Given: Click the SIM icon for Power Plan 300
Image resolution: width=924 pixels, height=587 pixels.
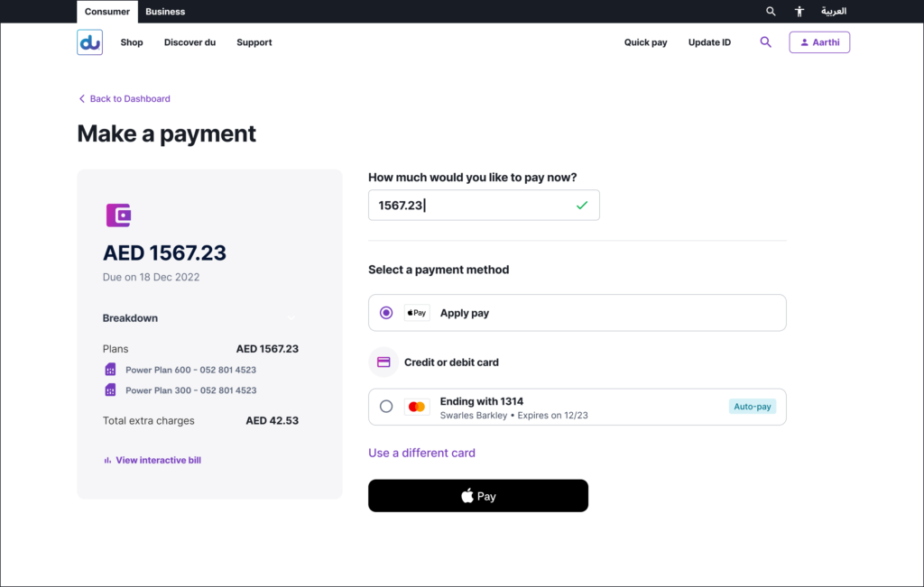Looking at the screenshot, I should [110, 390].
